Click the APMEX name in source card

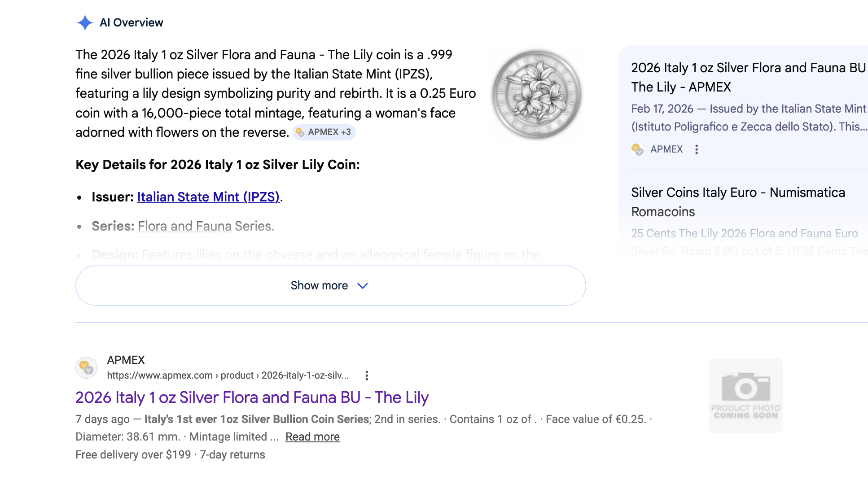pos(666,149)
